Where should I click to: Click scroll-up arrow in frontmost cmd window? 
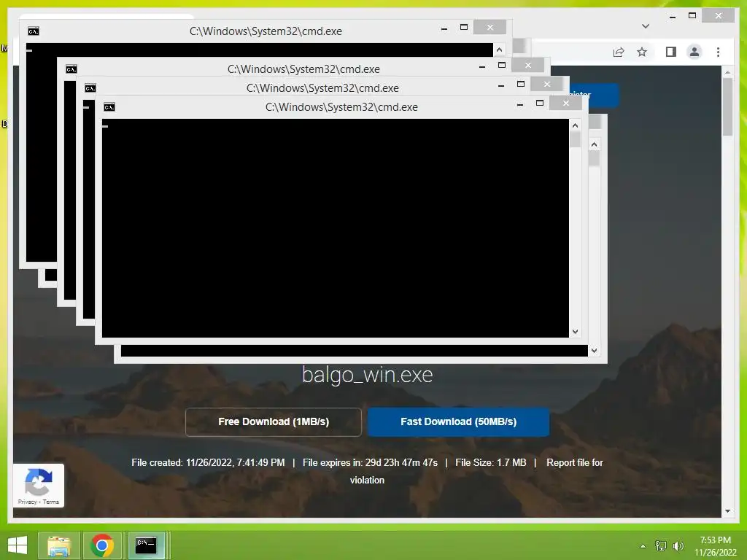[575, 125]
